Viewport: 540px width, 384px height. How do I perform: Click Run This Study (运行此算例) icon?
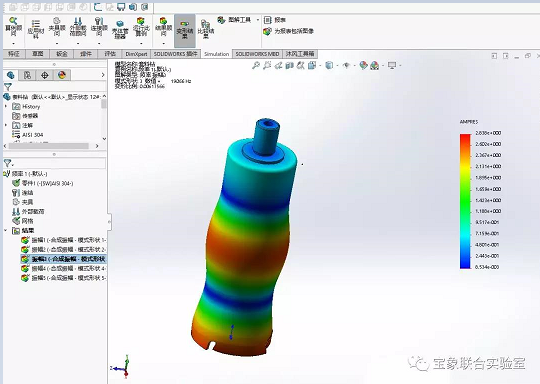[141, 27]
